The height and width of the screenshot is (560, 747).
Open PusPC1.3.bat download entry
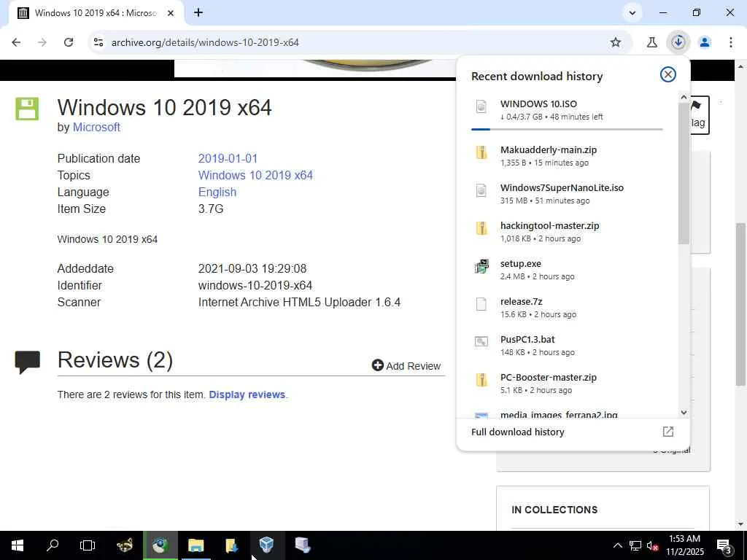pyautogui.click(x=567, y=346)
